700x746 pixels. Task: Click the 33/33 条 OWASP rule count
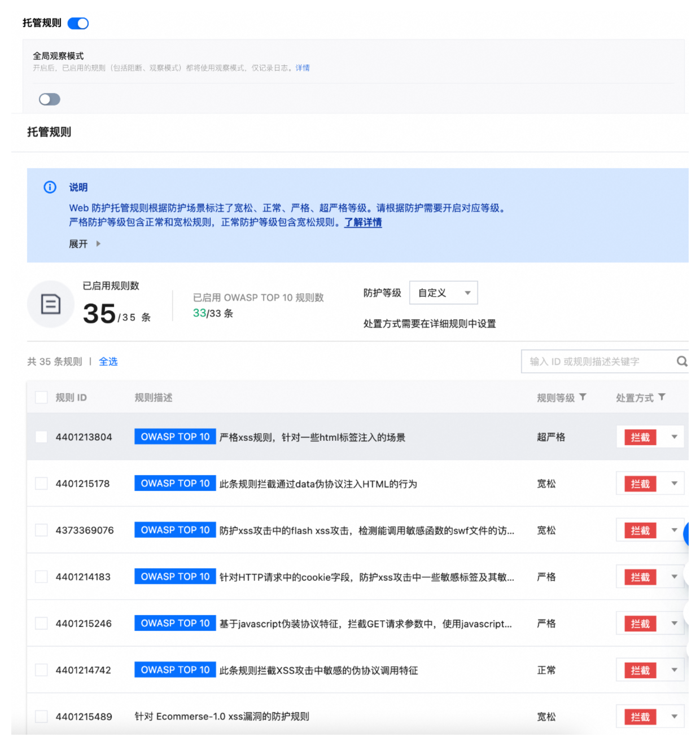pyautogui.click(x=213, y=313)
